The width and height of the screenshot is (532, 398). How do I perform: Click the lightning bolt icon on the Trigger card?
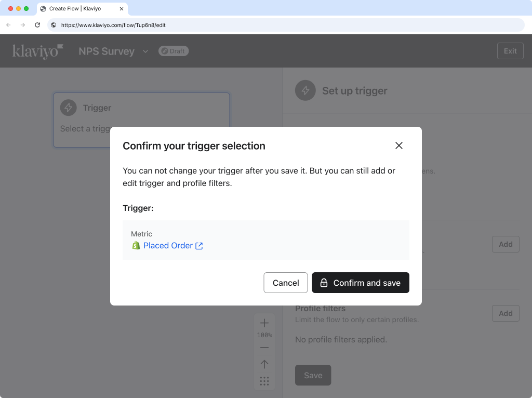pos(68,108)
